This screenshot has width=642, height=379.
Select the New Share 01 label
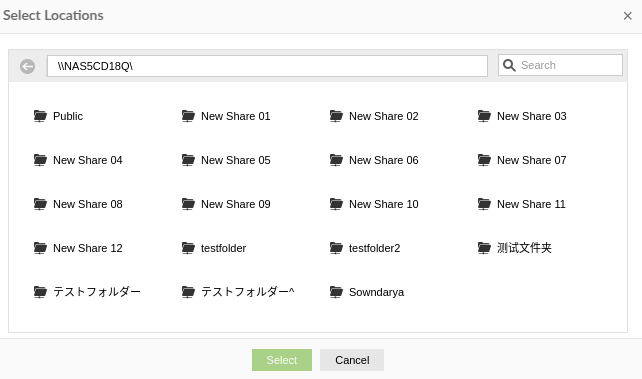(235, 116)
